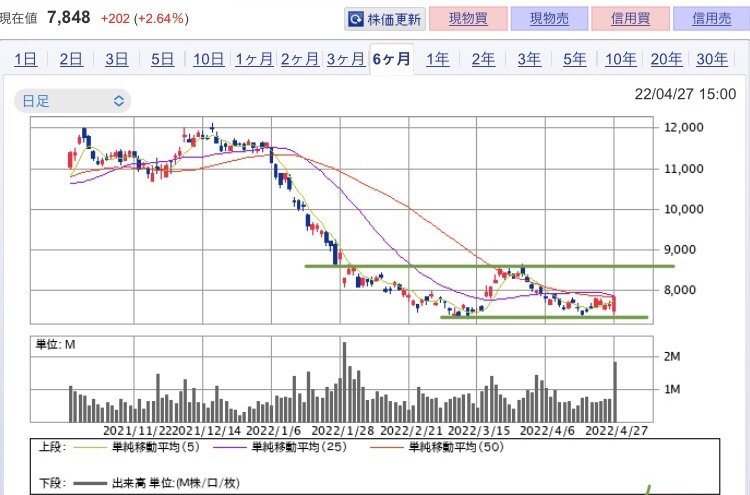Show the 2年 chart range
750x495 pixels.
(x=483, y=59)
